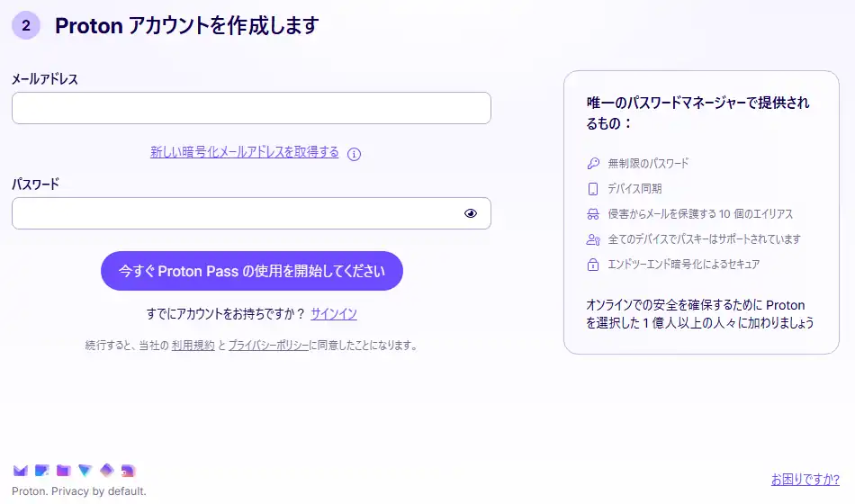855x504 pixels.
Task: Click the passkey user icon in the feature list
Action: coord(593,239)
